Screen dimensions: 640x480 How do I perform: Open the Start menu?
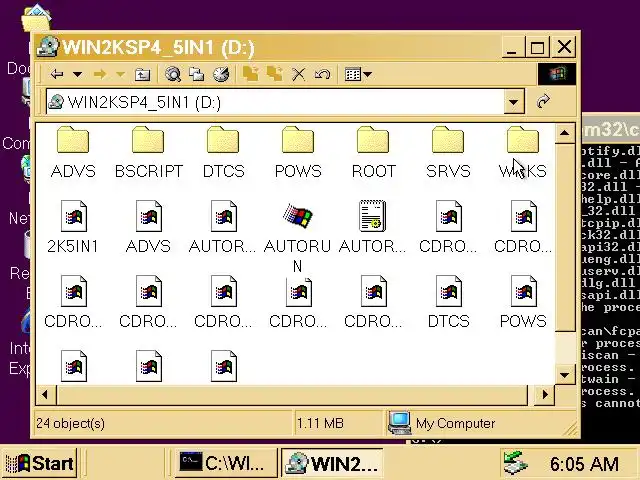tap(40, 463)
